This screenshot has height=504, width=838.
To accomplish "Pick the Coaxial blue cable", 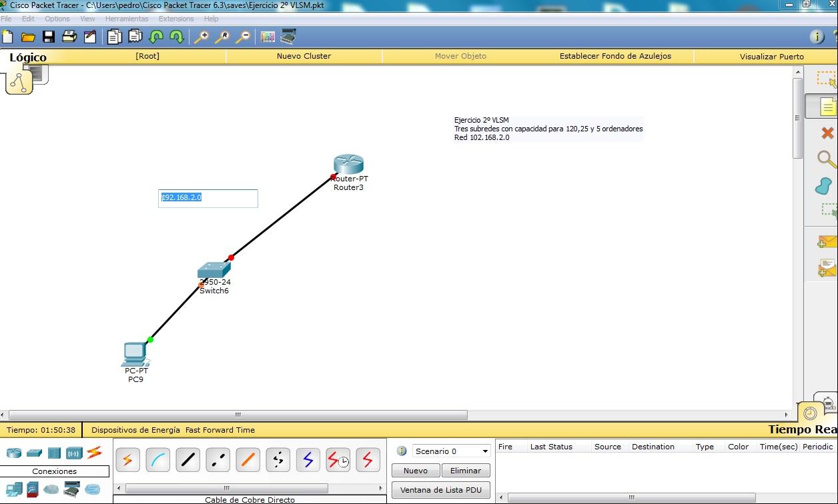I will click(x=308, y=460).
